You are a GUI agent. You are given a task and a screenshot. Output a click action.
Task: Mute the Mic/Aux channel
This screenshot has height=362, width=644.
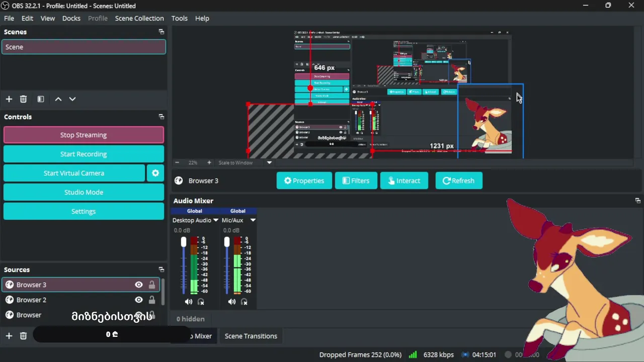231,302
